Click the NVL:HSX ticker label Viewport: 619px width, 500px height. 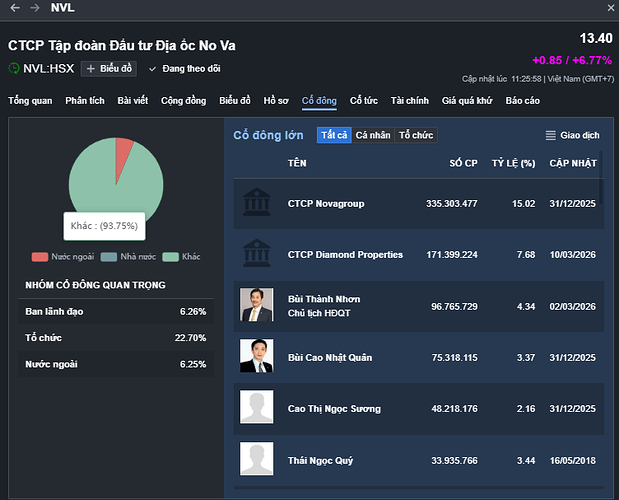49,69
